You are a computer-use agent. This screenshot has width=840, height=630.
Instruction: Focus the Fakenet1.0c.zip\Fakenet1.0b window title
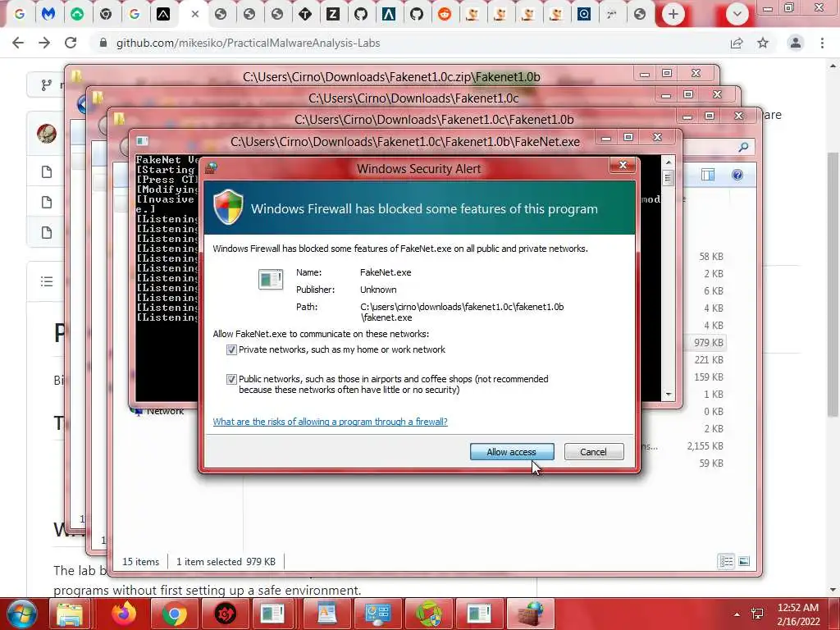(x=391, y=76)
